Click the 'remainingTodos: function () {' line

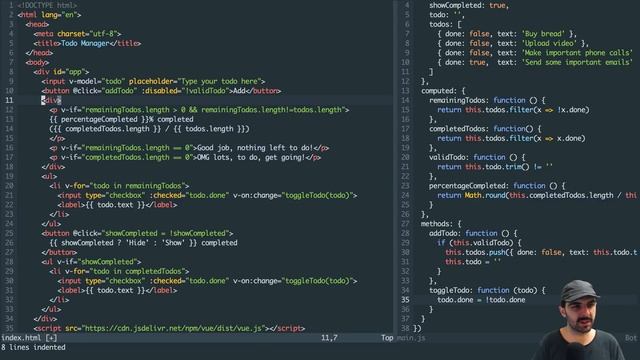tap(487, 100)
